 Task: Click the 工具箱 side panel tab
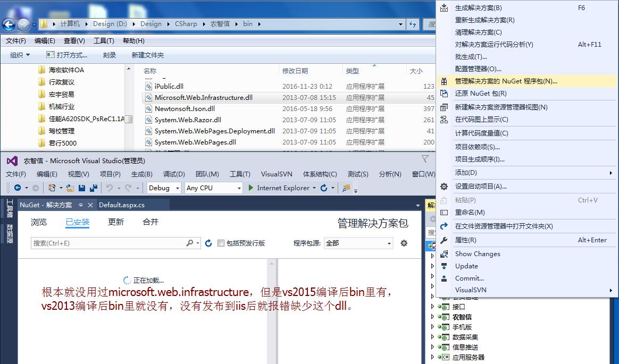(x=10, y=209)
